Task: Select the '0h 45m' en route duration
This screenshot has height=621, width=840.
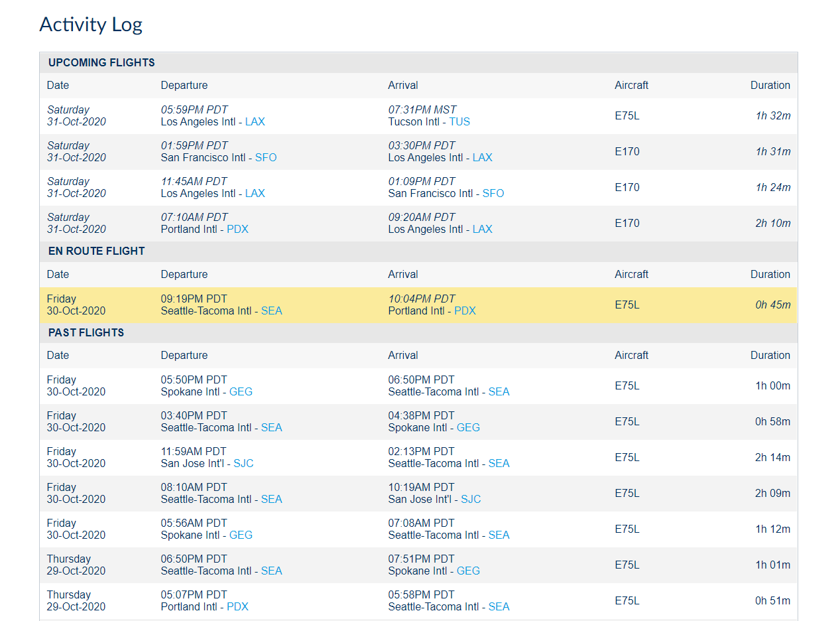Action: pyautogui.click(x=773, y=305)
